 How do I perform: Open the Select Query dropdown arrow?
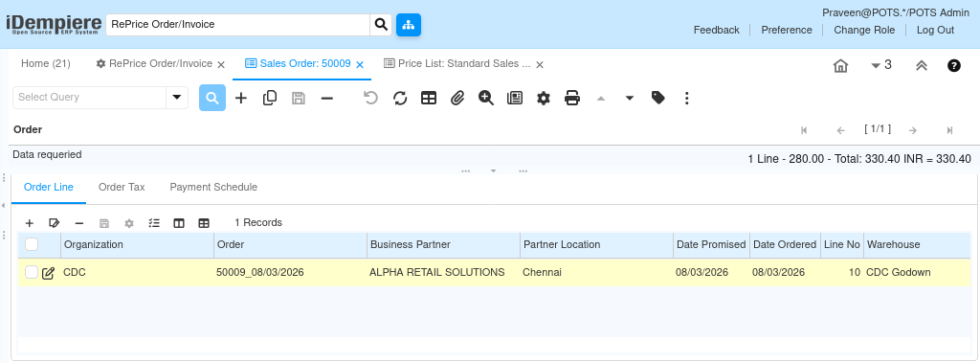click(177, 97)
